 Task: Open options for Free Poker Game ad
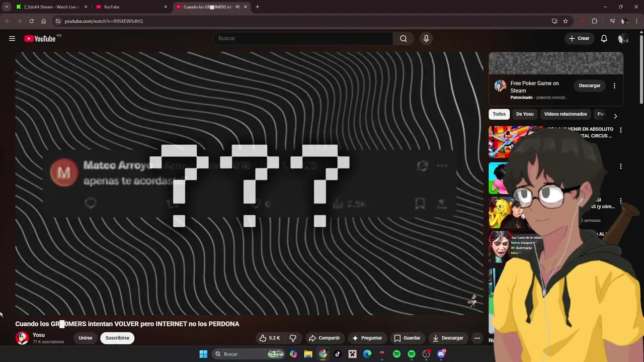click(x=614, y=86)
